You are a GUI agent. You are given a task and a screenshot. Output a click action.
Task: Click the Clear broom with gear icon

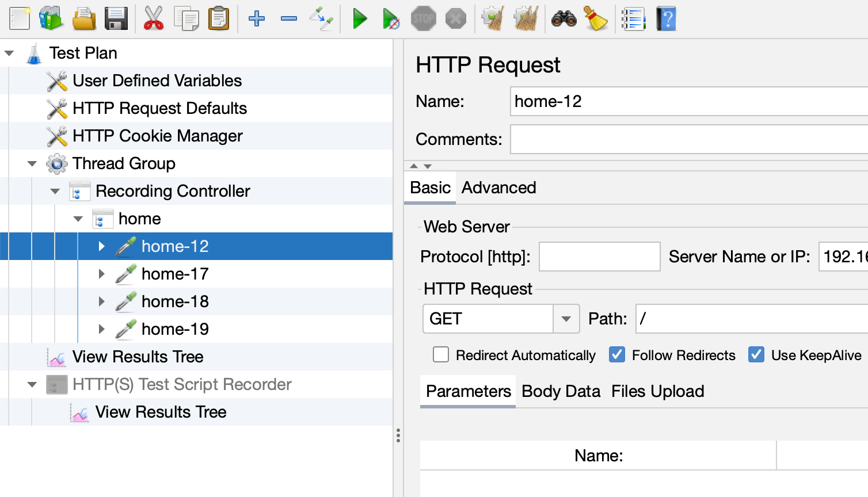tap(493, 18)
